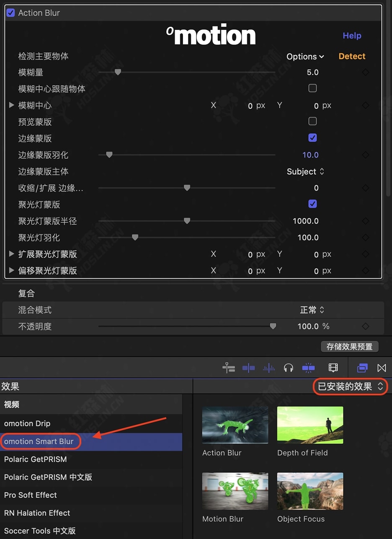Screen dimensions: 392x539
Task: Expand the 偏移聚光灯蒙版 disclosure triangle
Action: tap(12, 270)
